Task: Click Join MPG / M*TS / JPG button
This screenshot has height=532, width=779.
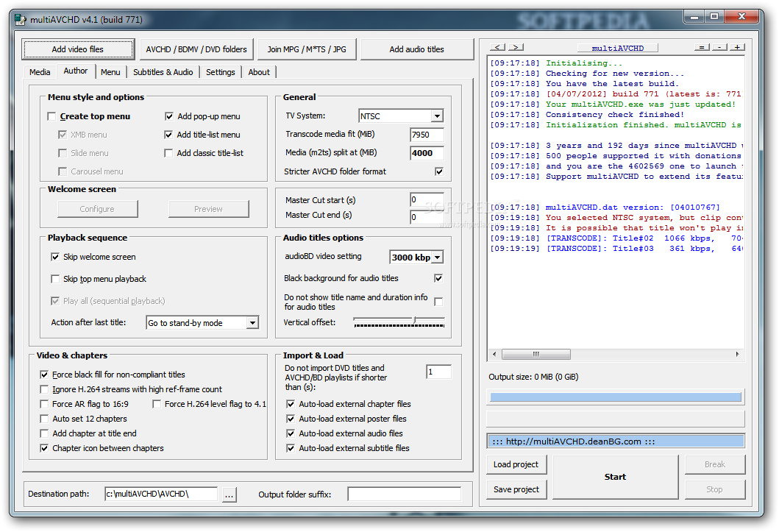Action: pyautogui.click(x=307, y=49)
